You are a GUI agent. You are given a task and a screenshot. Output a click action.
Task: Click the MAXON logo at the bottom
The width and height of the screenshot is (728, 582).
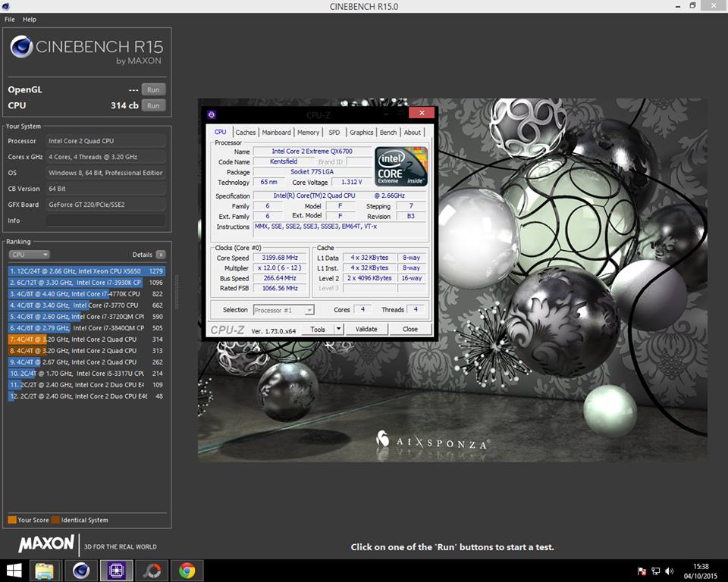click(46, 543)
